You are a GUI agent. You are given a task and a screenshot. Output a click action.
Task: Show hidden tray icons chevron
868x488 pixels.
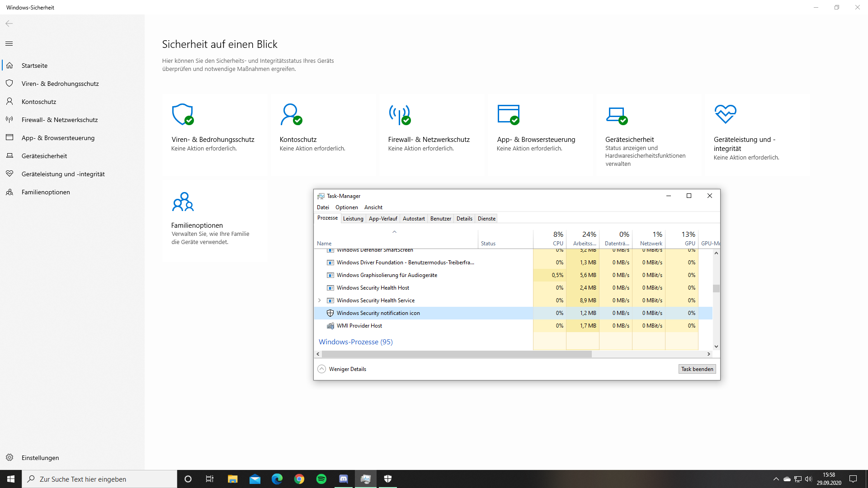[776, 479]
